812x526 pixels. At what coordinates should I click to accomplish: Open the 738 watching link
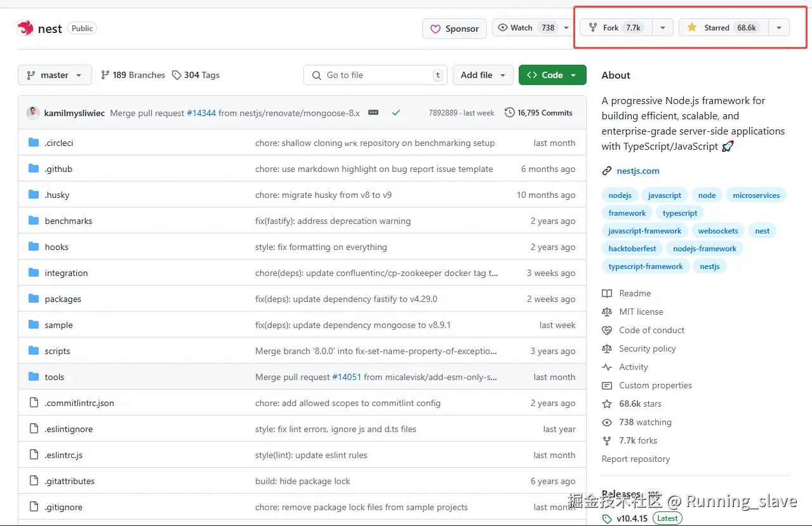pos(645,422)
